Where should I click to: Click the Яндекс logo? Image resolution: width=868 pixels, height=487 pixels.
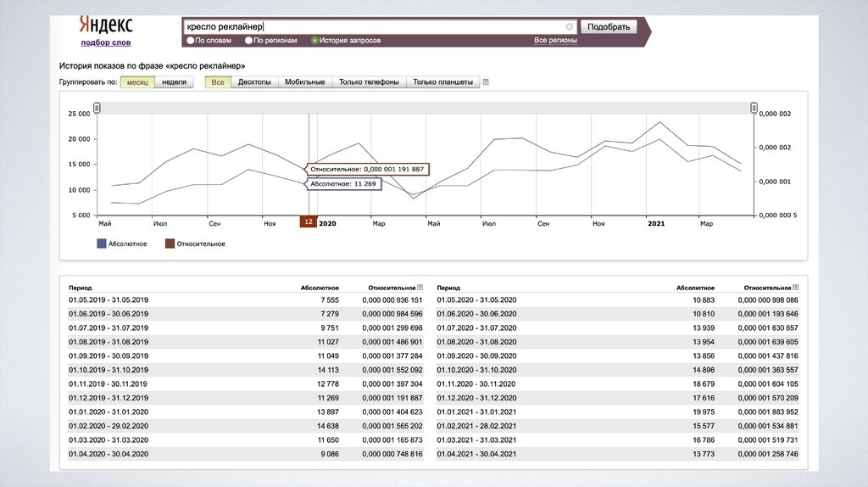click(x=105, y=24)
